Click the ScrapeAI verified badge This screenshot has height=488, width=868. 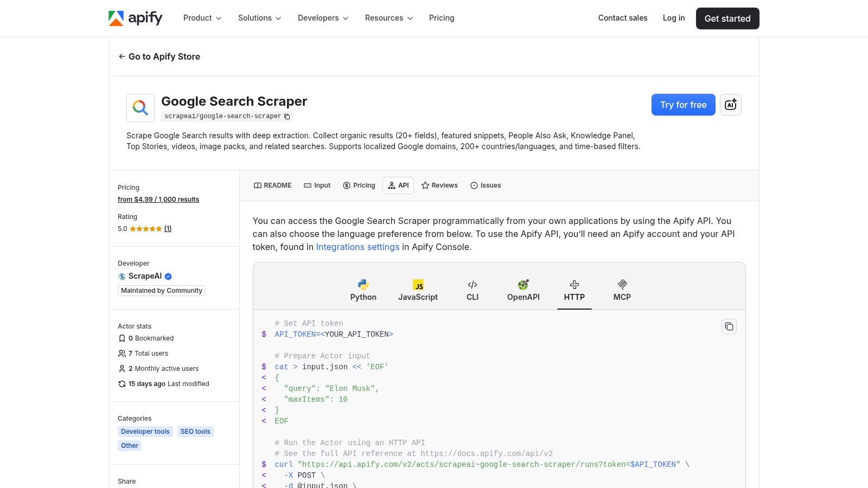[x=168, y=277]
